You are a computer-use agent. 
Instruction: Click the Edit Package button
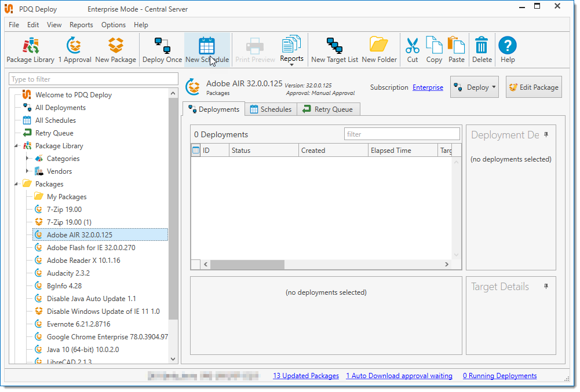click(x=533, y=87)
